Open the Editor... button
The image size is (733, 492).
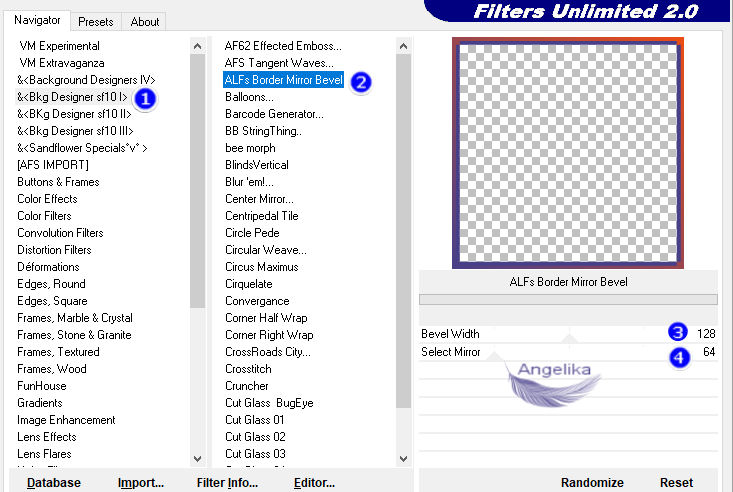[314, 482]
